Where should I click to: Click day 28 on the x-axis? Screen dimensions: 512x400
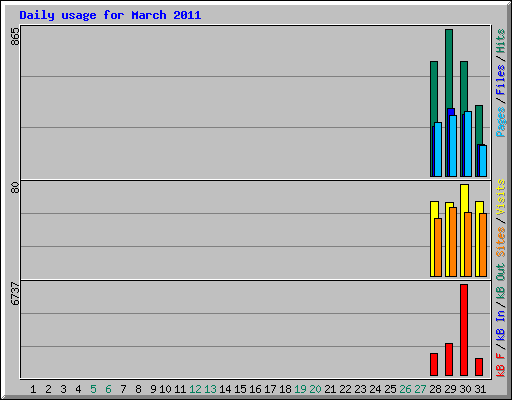435,389
